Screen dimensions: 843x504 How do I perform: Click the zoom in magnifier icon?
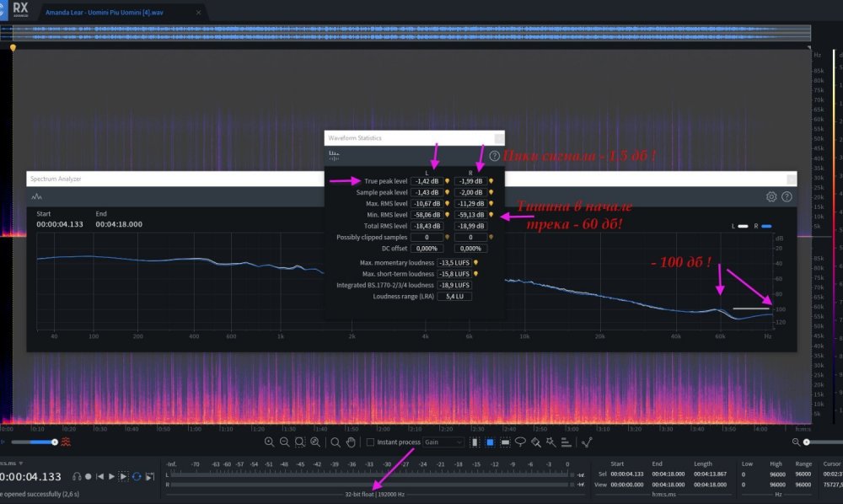269,442
